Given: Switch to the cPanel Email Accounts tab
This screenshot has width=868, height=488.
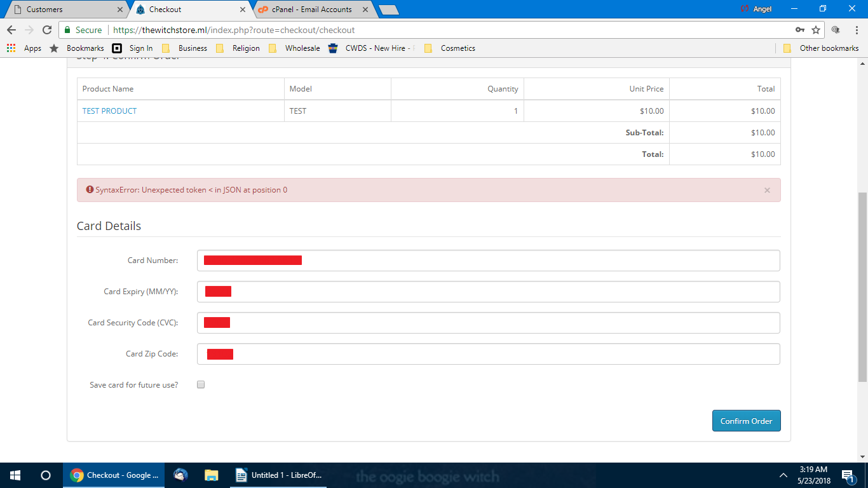Looking at the screenshot, I should [x=311, y=10].
